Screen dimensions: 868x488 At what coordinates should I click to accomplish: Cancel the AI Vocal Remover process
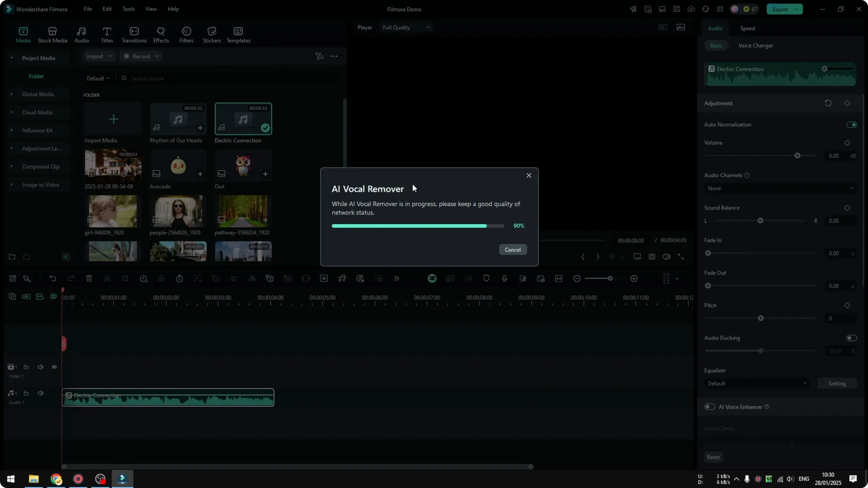click(512, 249)
